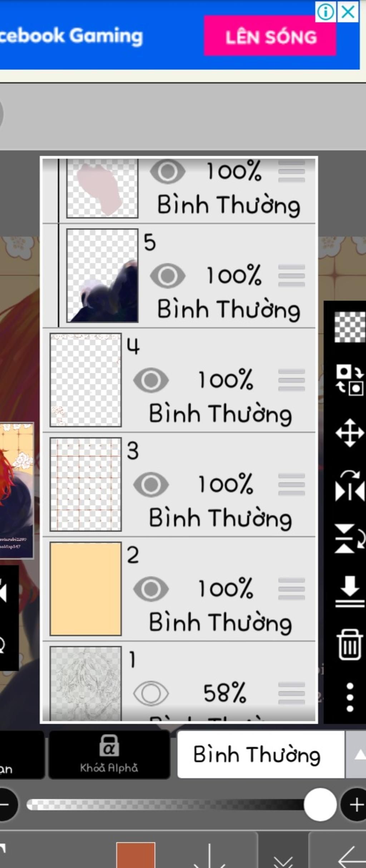
Task: Hide layer 5 with eye icon
Action: (168, 276)
